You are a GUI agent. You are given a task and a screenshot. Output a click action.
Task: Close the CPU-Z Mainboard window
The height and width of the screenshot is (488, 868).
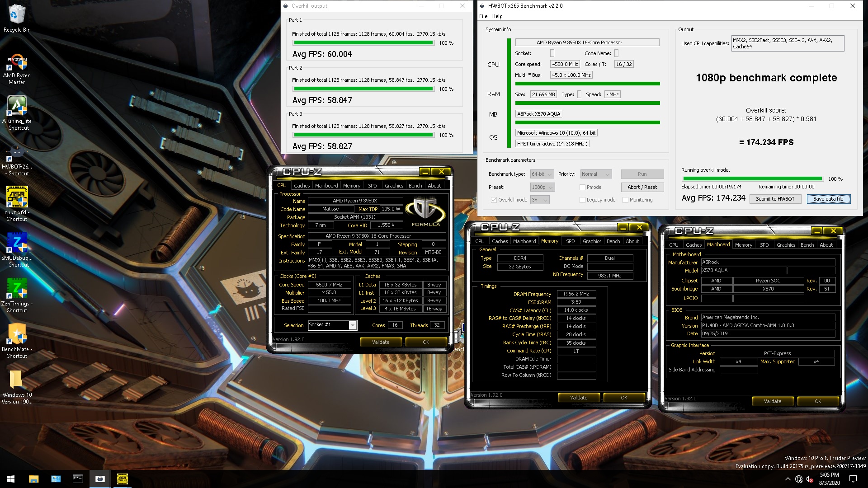[833, 231]
